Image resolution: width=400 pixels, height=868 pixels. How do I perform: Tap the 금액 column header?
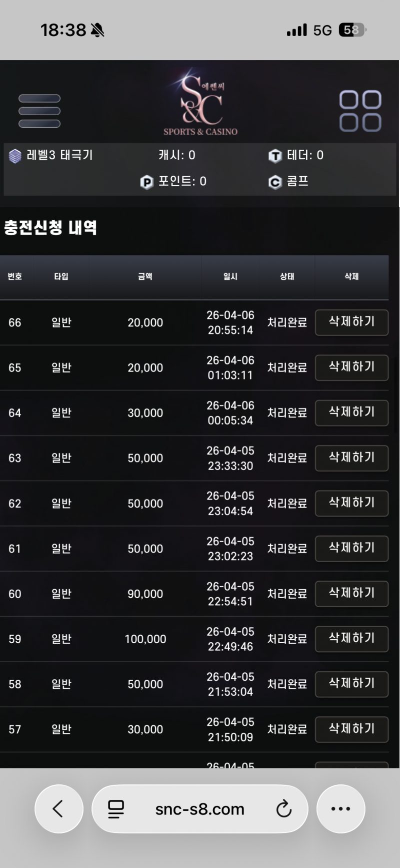pos(145,276)
